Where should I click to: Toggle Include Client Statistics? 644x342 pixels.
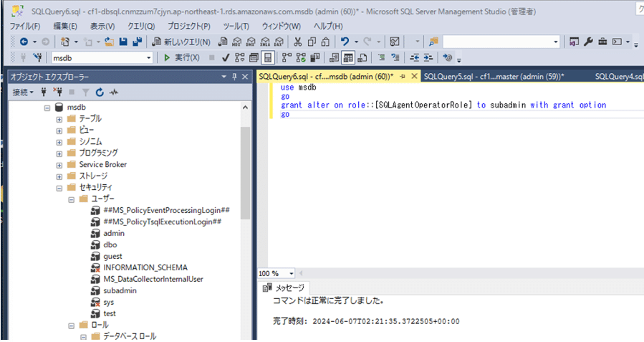click(315, 57)
